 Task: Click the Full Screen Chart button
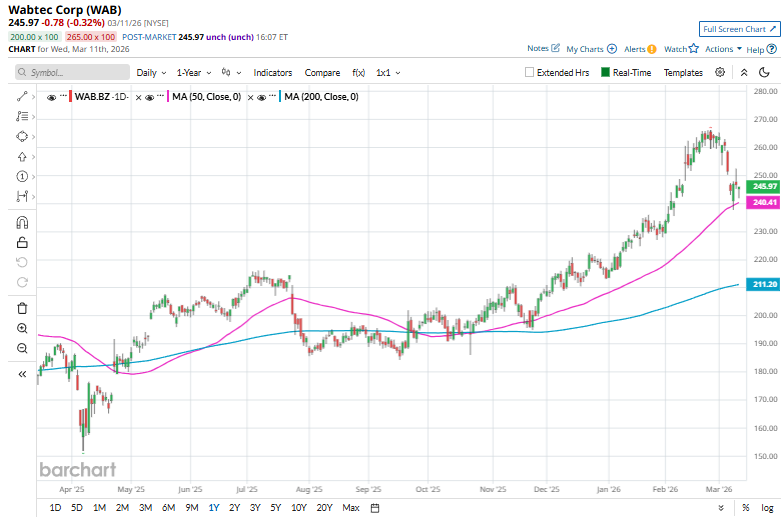[x=738, y=29]
